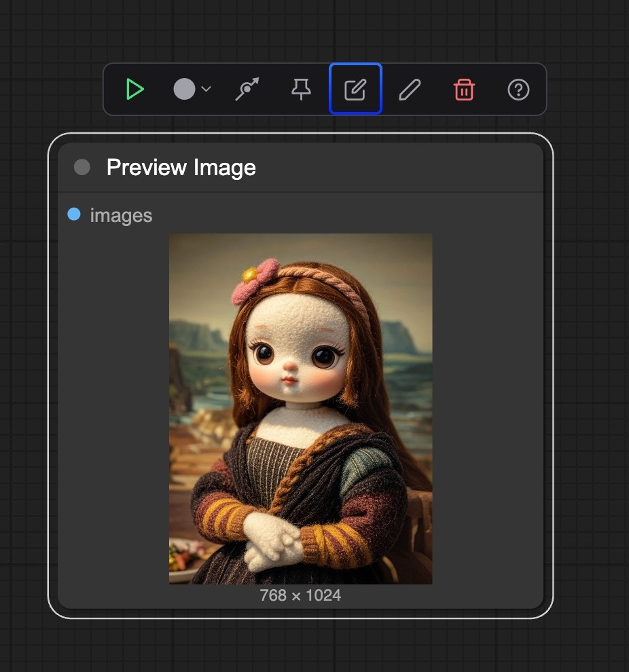
Task: Click the blue images input slot
Action: click(x=74, y=214)
